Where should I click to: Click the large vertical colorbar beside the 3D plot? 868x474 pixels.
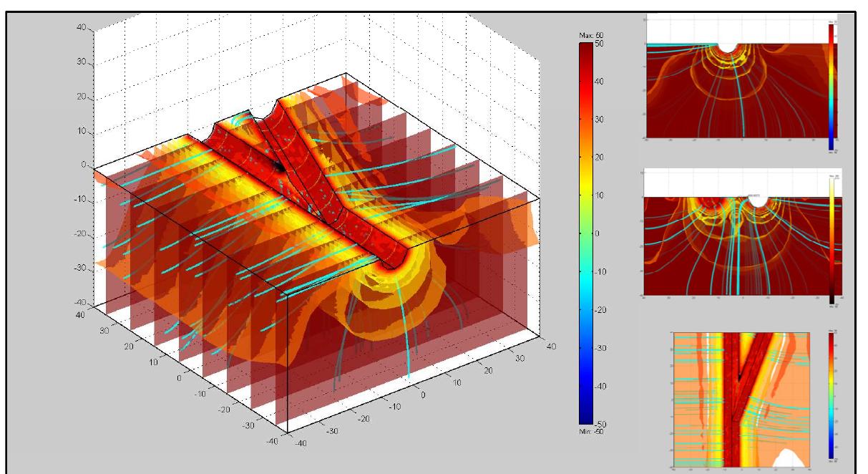point(585,233)
